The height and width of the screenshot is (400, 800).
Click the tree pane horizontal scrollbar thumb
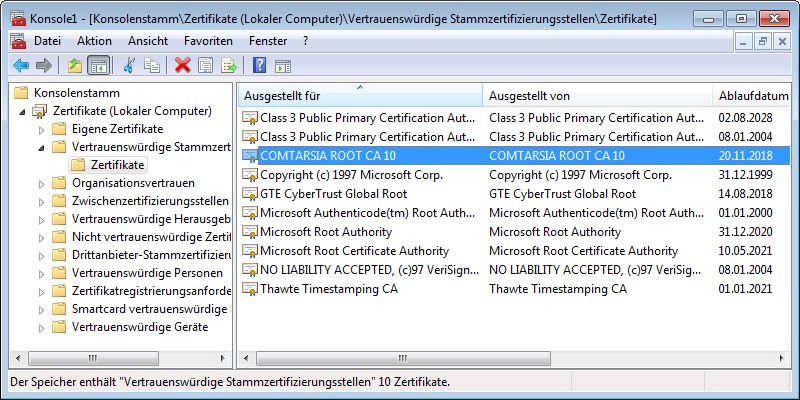(x=92, y=358)
